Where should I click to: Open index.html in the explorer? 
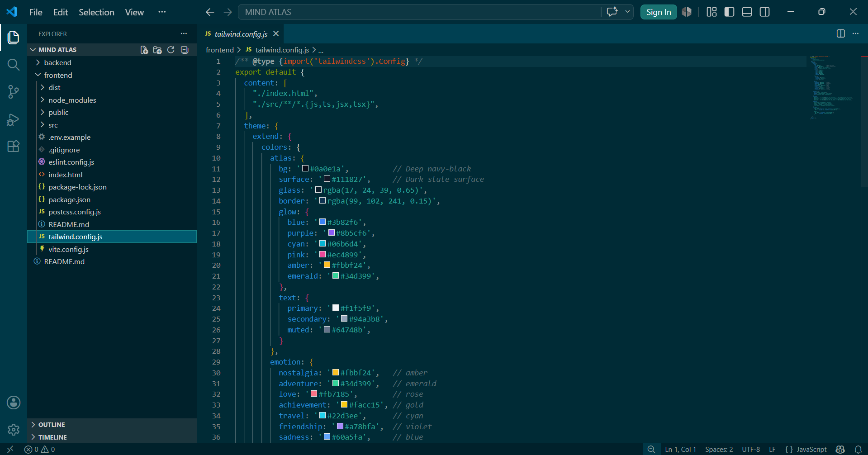[112, 175]
